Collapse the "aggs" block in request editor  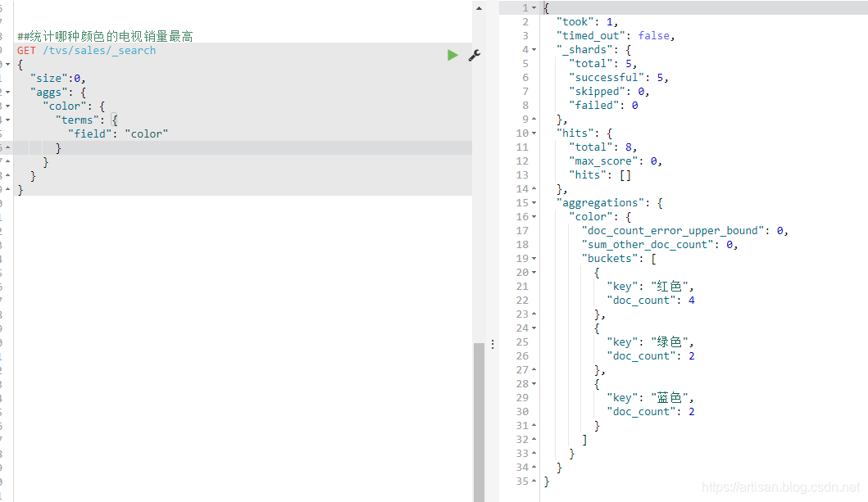tap(7, 92)
